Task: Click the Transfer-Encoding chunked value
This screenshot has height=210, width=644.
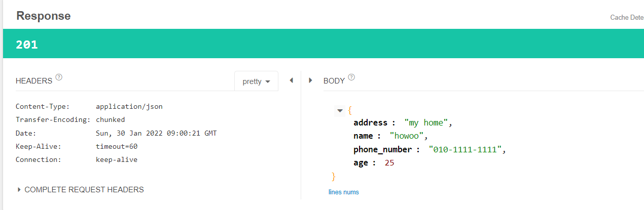Action: pos(110,120)
